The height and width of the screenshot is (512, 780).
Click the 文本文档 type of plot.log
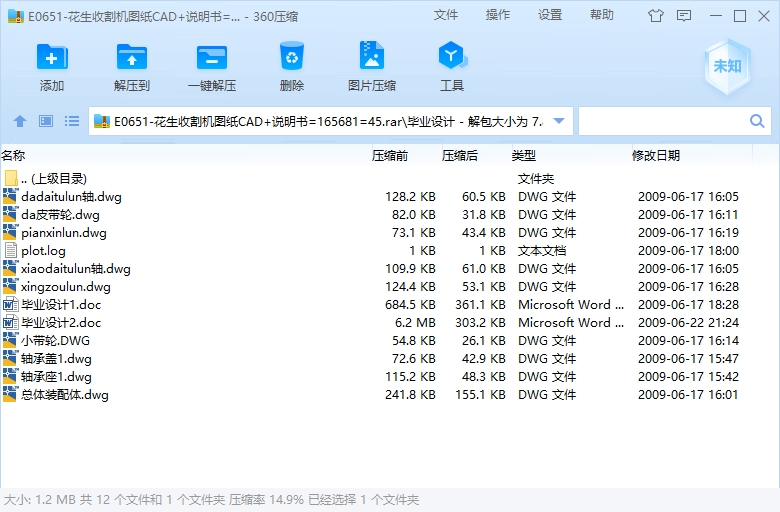[542, 250]
